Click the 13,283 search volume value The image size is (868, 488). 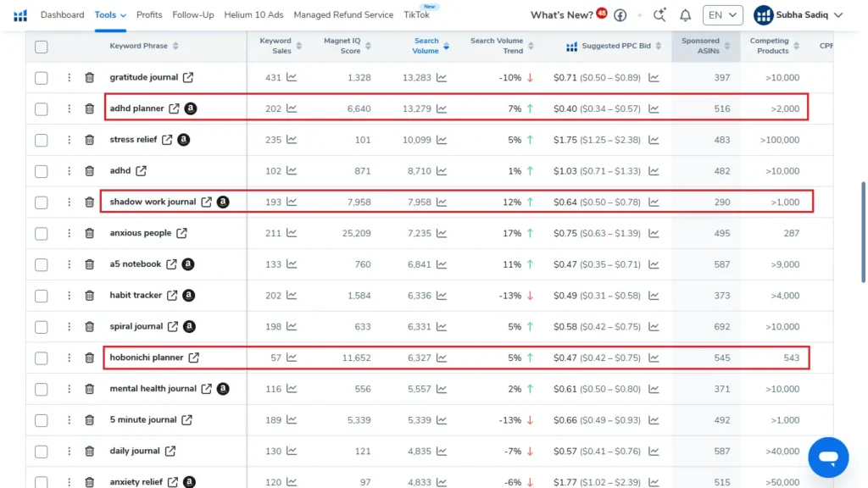[417, 77]
